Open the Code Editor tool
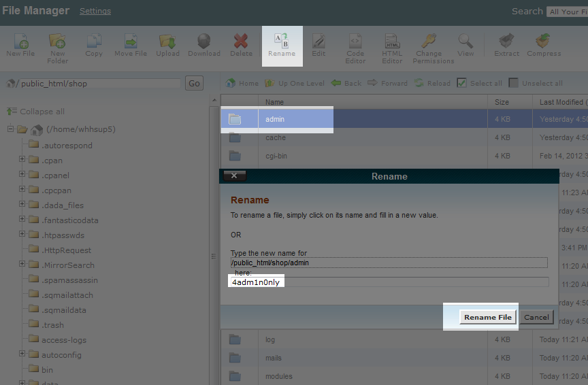Image resolution: width=588 pixels, height=385 pixels. [x=355, y=42]
